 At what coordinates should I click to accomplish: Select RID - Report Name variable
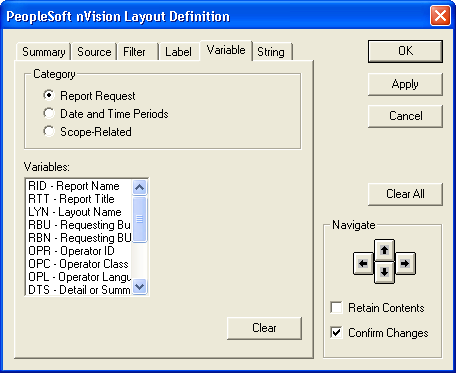[x=79, y=186]
